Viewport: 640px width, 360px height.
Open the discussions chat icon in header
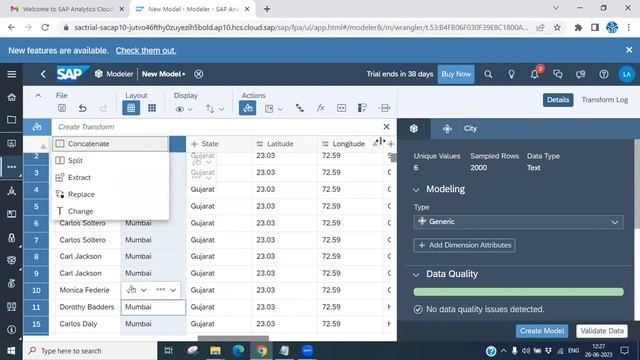(558, 74)
